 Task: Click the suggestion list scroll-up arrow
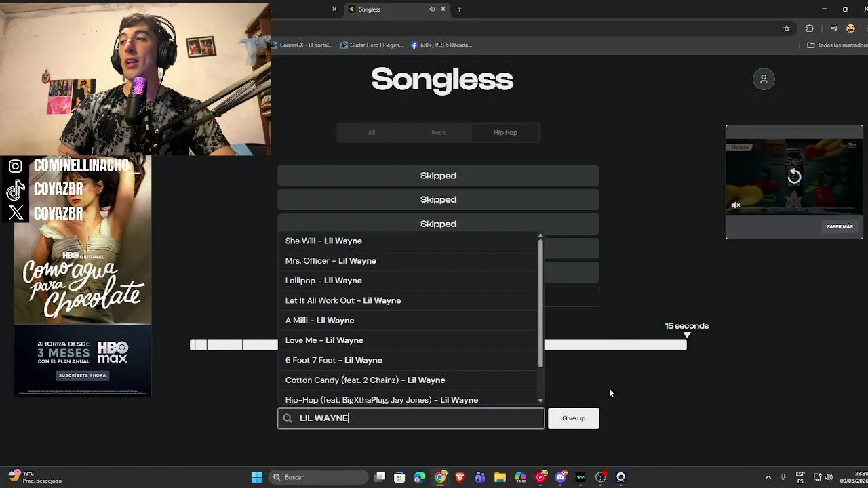pos(540,235)
